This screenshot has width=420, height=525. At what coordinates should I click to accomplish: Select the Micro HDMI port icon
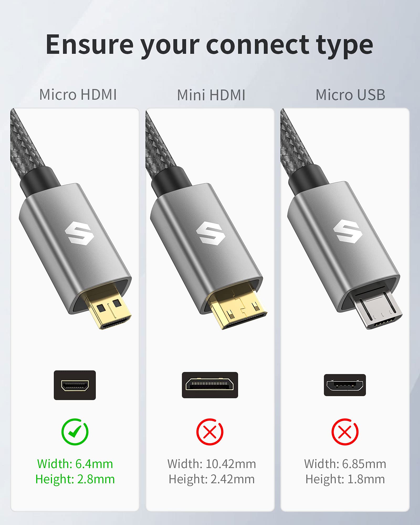[x=75, y=385]
